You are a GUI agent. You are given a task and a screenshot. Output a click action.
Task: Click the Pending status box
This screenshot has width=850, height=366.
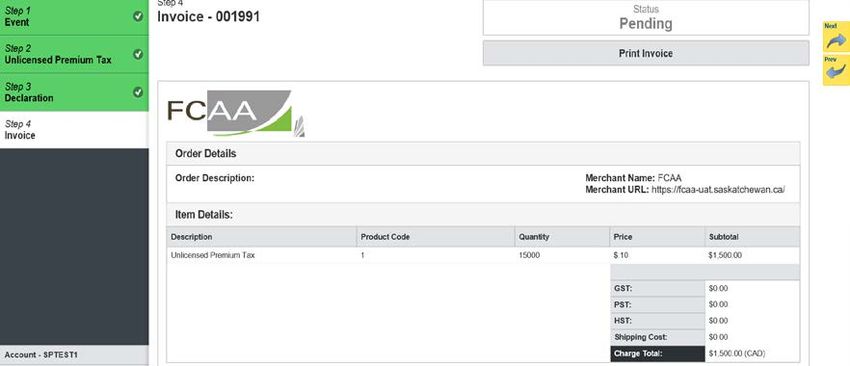(x=646, y=18)
